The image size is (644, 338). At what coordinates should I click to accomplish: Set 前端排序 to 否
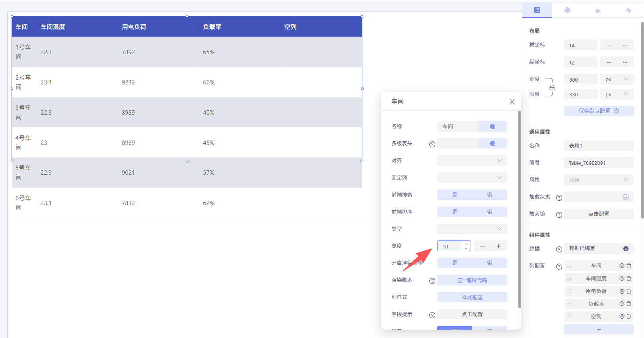point(489,212)
